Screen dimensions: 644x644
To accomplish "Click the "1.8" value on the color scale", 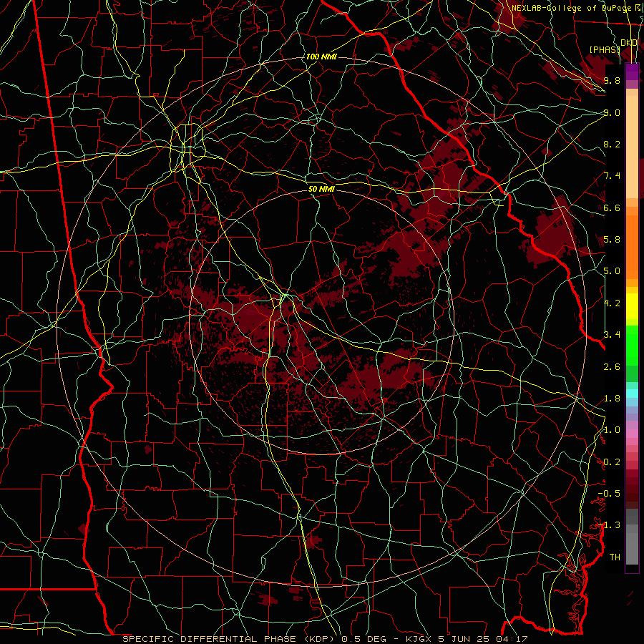I will coord(612,399).
